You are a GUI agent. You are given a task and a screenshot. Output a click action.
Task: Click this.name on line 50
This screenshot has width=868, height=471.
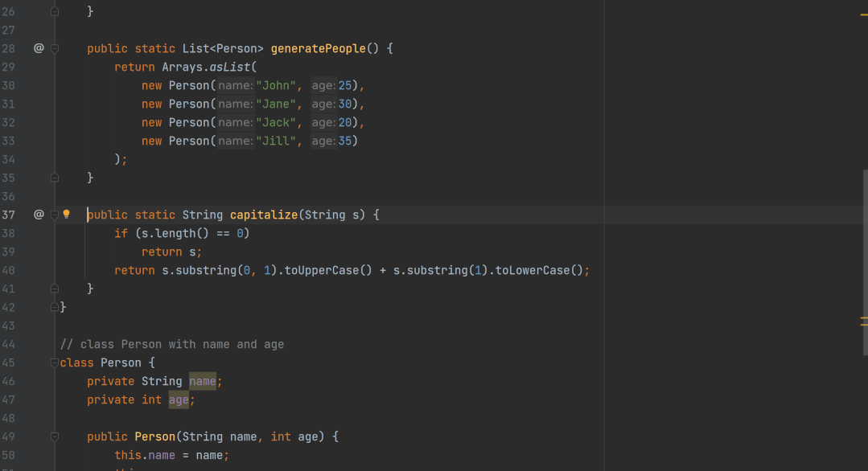(x=145, y=456)
